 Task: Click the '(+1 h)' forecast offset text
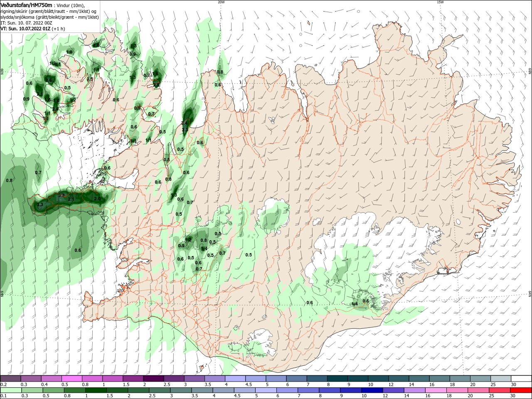tap(59, 29)
